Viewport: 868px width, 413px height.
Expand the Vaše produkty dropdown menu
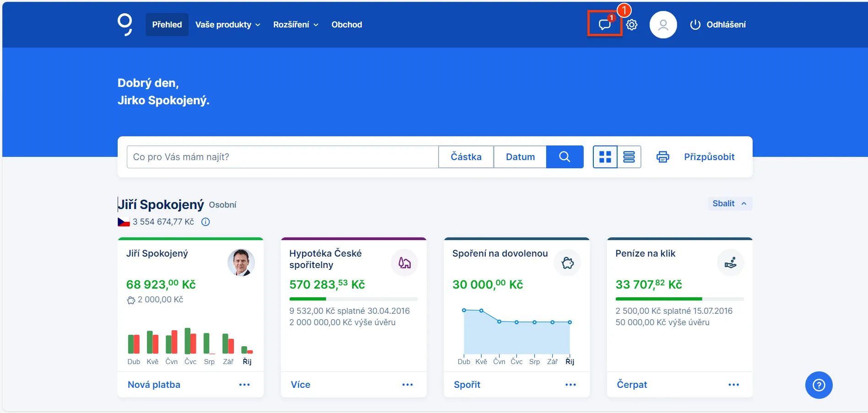point(228,25)
